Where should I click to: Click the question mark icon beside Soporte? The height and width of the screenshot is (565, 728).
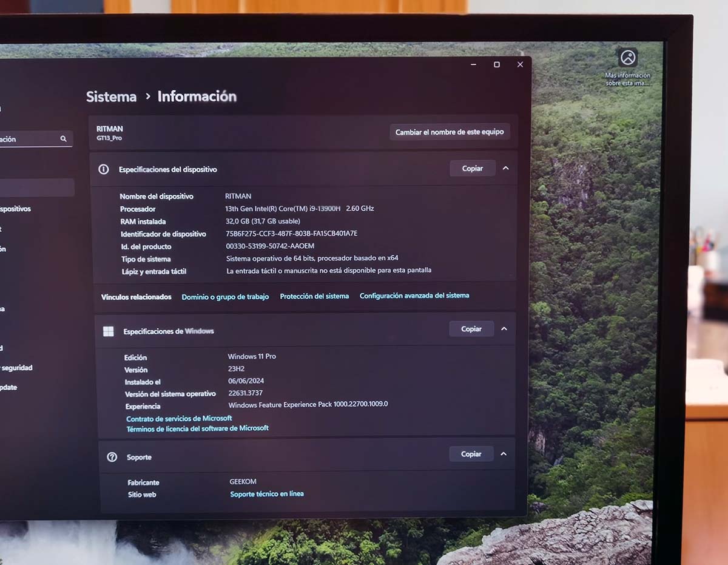point(112,457)
